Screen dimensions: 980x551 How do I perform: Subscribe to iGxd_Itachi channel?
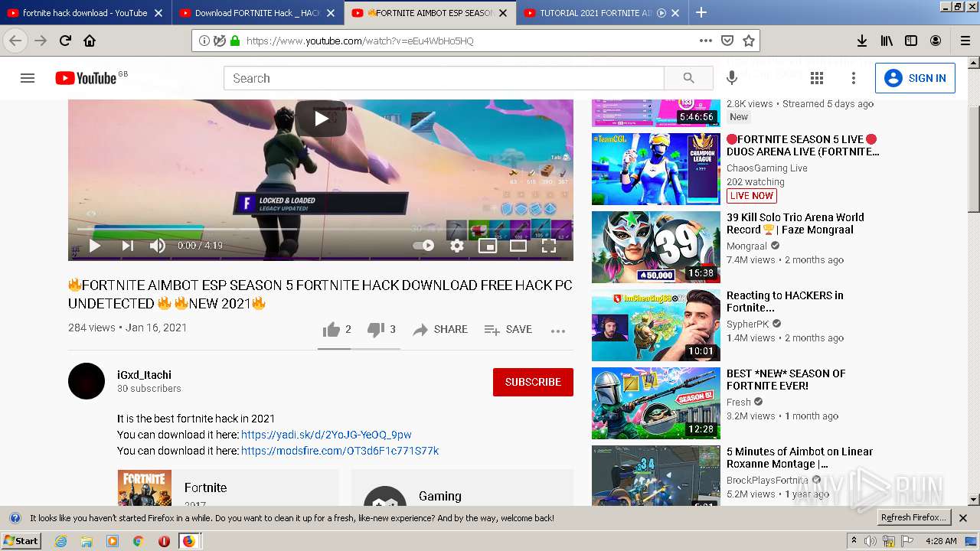click(533, 382)
